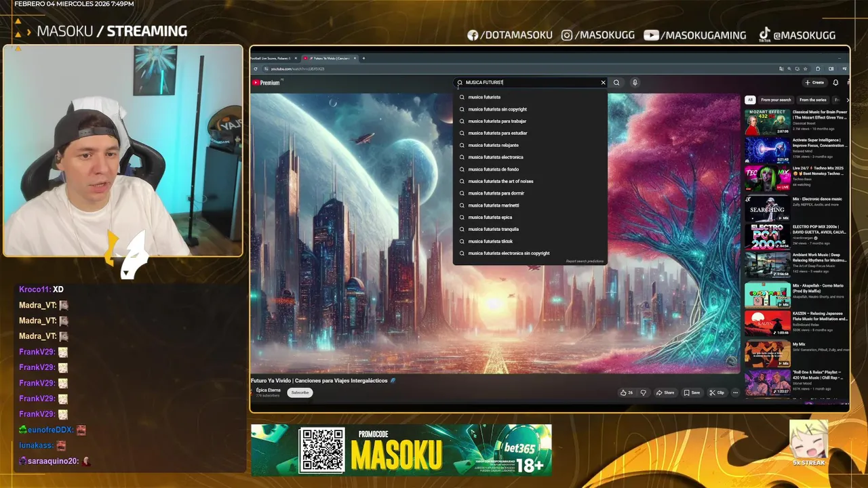
Task: Dislike the video with thumbs-down button
Action: point(644,392)
